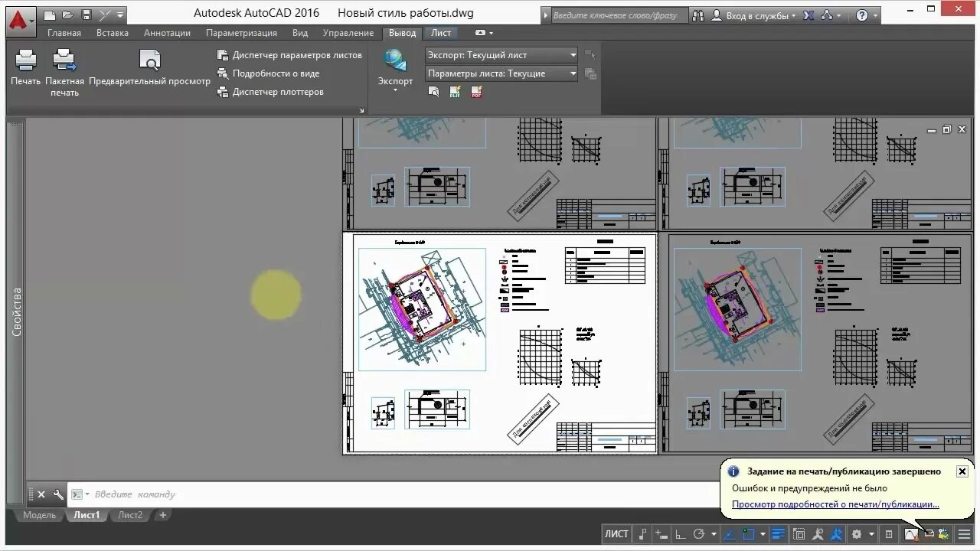Open the QuickCalc calculator in status bar
Viewport: 980px width, 551px height.
889,534
